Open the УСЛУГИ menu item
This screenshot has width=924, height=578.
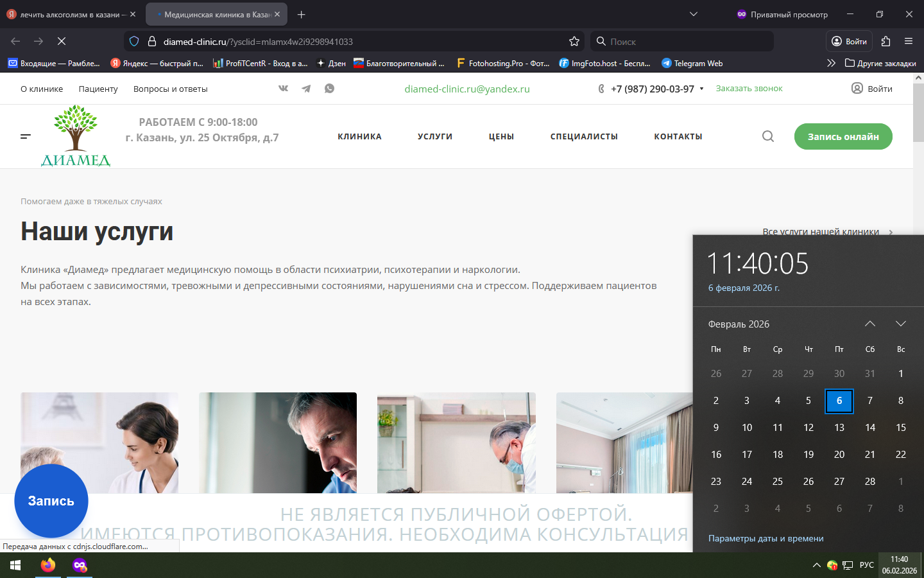(435, 136)
